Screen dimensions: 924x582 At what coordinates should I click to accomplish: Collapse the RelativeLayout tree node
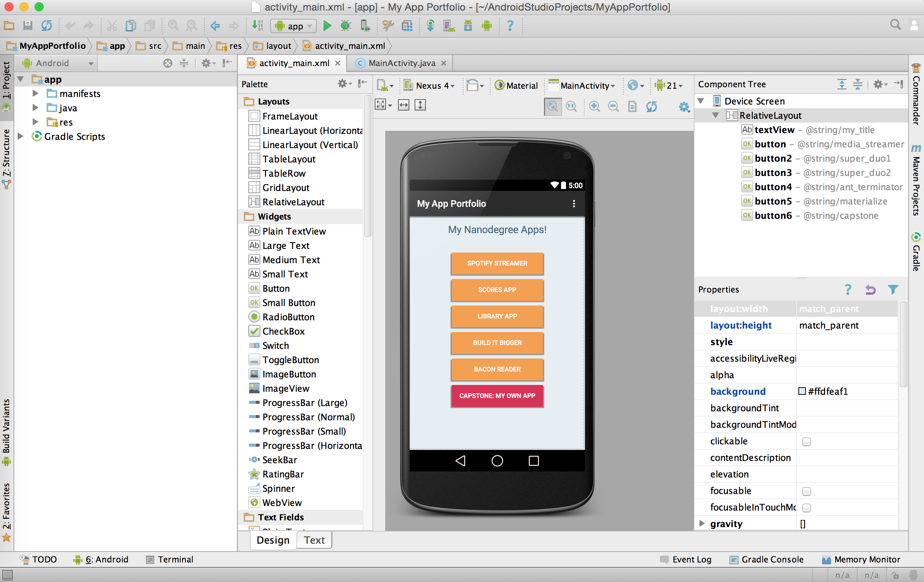pyautogui.click(x=716, y=115)
